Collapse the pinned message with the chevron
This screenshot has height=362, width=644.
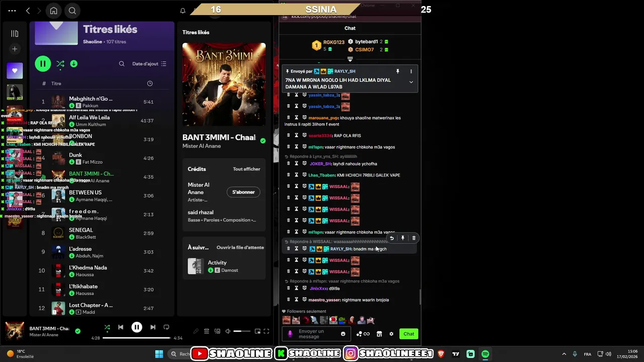(x=411, y=82)
